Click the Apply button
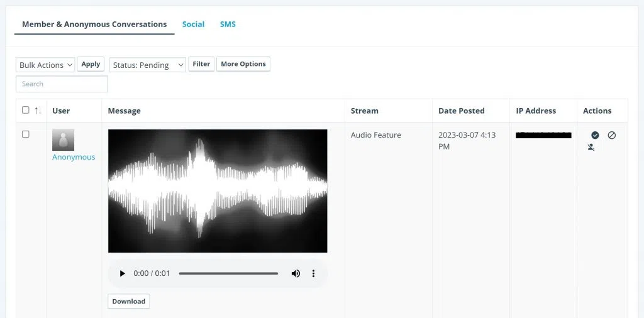Viewport: 644px width, 318px height. click(x=91, y=64)
